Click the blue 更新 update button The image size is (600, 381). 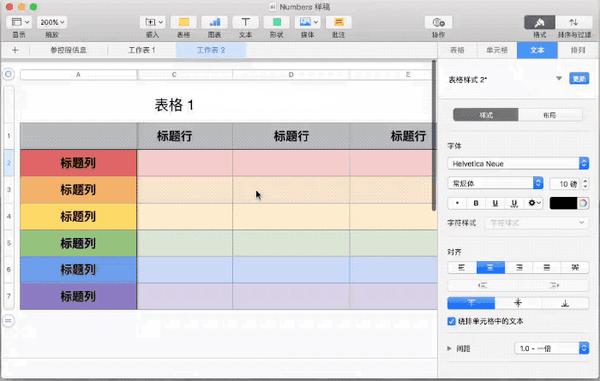(579, 78)
